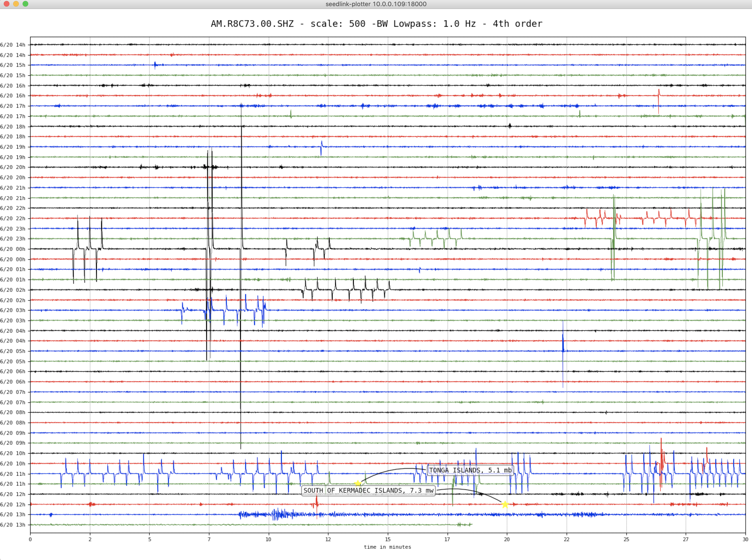752x560 pixels.
Task: Click the x-axis tick label 27
Action: 686,539
